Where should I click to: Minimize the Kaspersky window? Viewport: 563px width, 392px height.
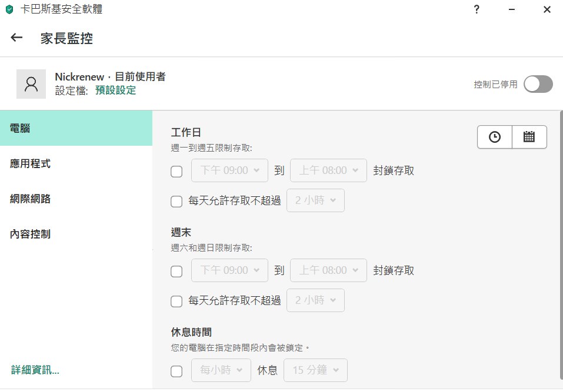(x=512, y=9)
